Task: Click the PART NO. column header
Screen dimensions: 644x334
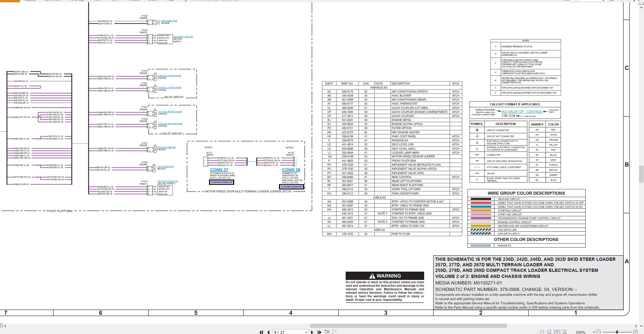Action: click(347, 83)
